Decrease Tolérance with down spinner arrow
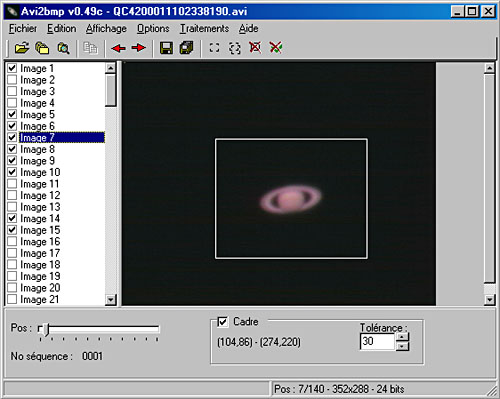Image resolution: width=500 pixels, height=399 pixels. click(403, 346)
